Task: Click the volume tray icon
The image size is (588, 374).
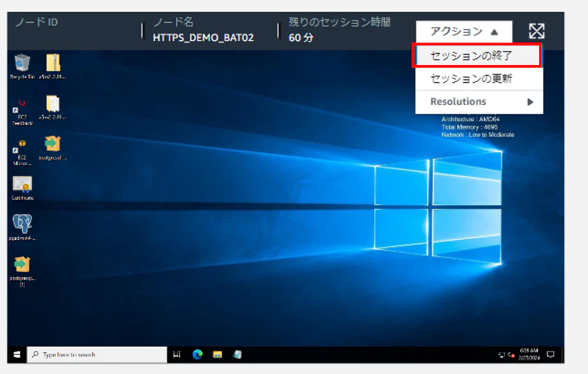Action: (511, 355)
